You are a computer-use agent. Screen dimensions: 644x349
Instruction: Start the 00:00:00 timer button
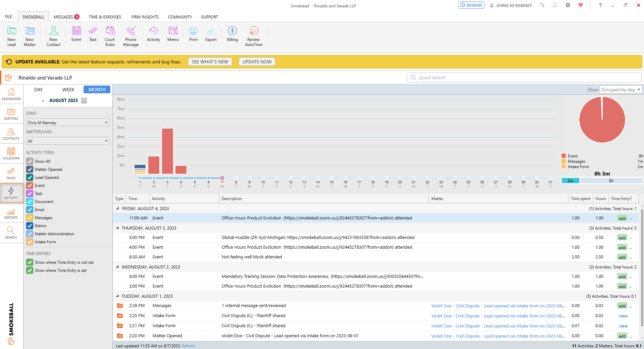[471, 5]
